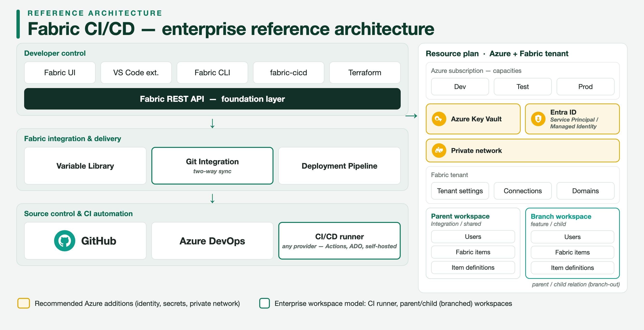Click the Private network card
This screenshot has width=644, height=330.
click(523, 150)
